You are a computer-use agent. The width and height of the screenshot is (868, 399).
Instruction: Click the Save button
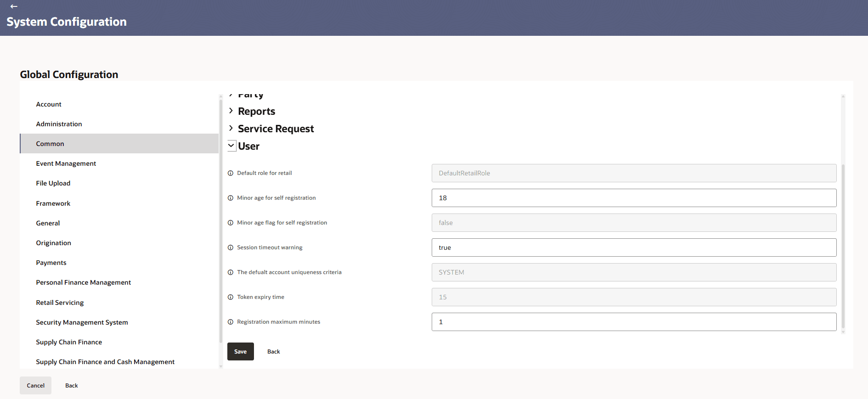pyautogui.click(x=241, y=352)
